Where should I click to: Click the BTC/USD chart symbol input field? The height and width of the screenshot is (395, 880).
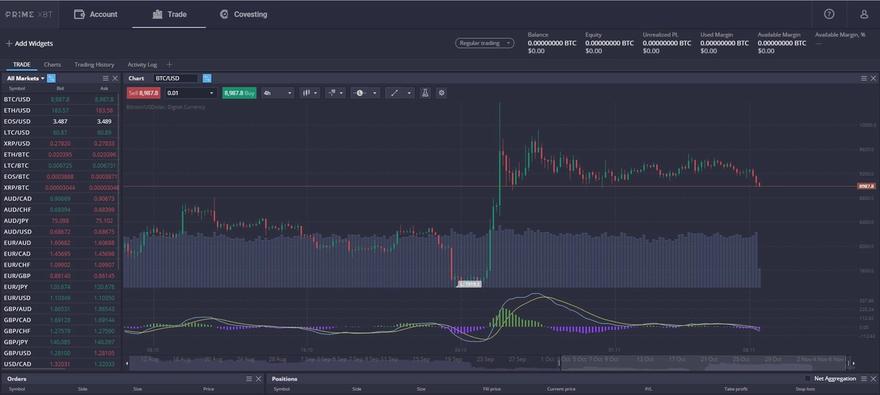[x=176, y=79]
